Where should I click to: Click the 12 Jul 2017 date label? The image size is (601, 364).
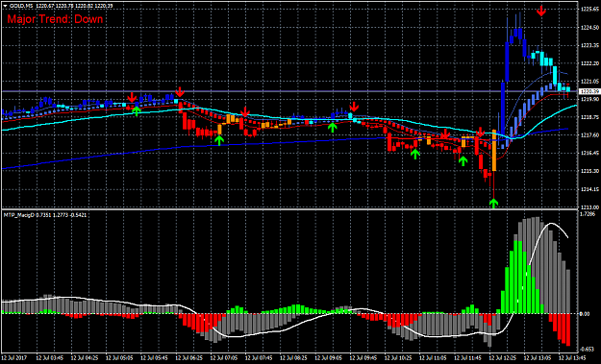pos(14,358)
